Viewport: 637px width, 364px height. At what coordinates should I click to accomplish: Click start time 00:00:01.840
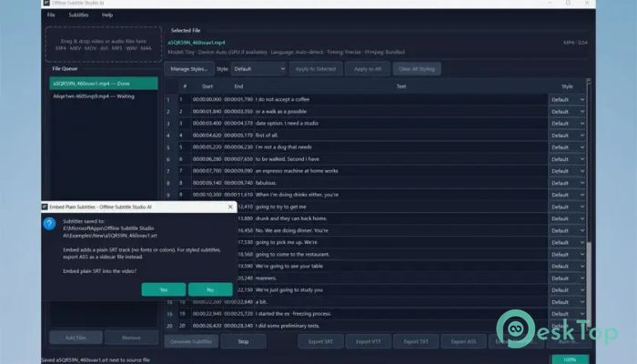point(207,111)
